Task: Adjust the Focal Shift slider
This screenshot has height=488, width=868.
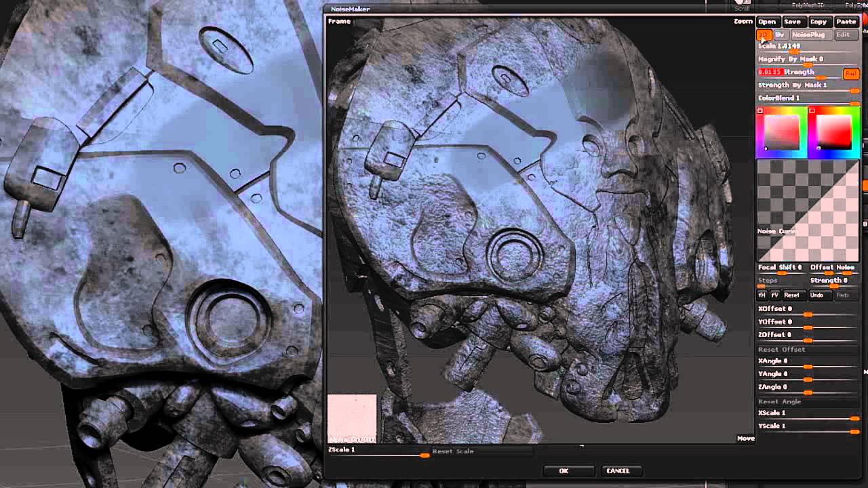Action: tap(781, 269)
